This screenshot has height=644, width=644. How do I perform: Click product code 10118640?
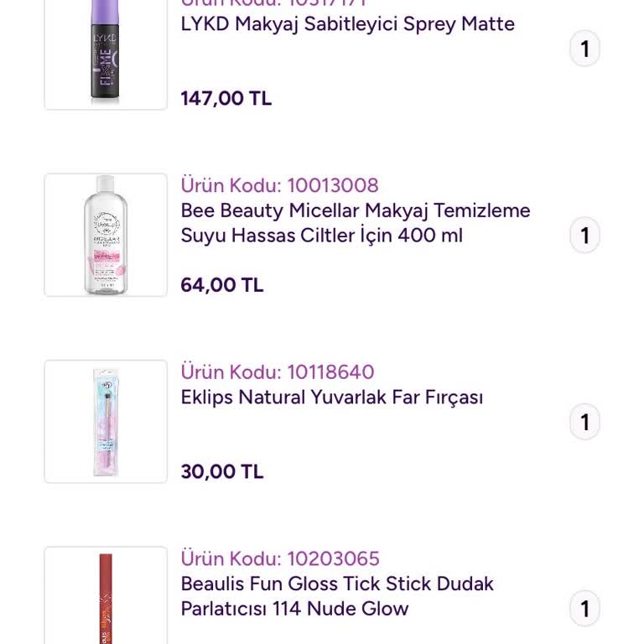278,372
